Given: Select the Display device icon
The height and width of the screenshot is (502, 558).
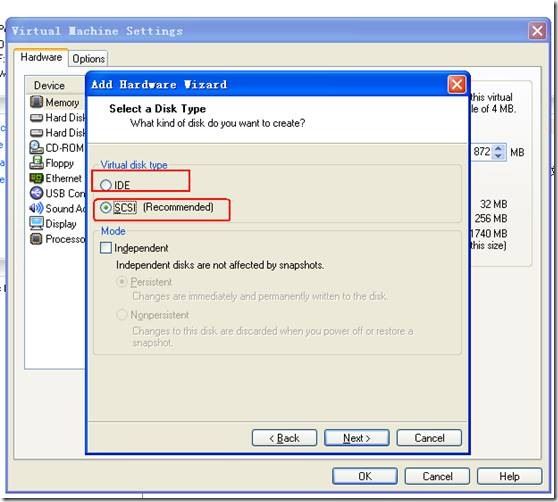Looking at the screenshot, I should click(36, 223).
